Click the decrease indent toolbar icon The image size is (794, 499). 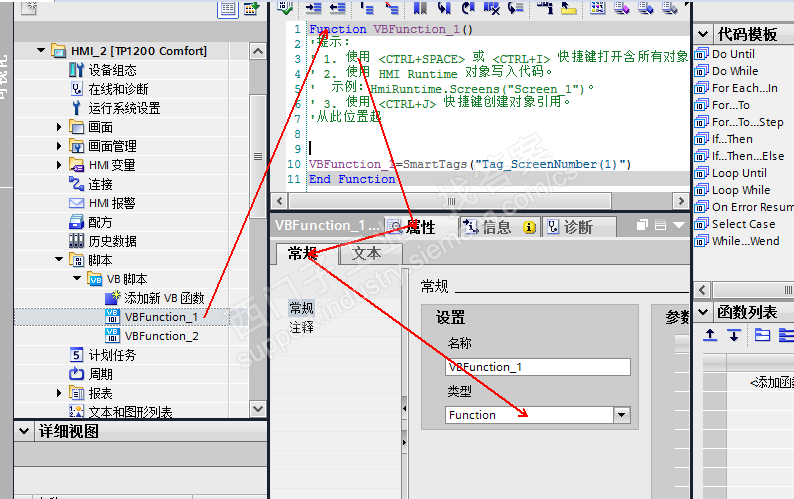[x=337, y=7]
